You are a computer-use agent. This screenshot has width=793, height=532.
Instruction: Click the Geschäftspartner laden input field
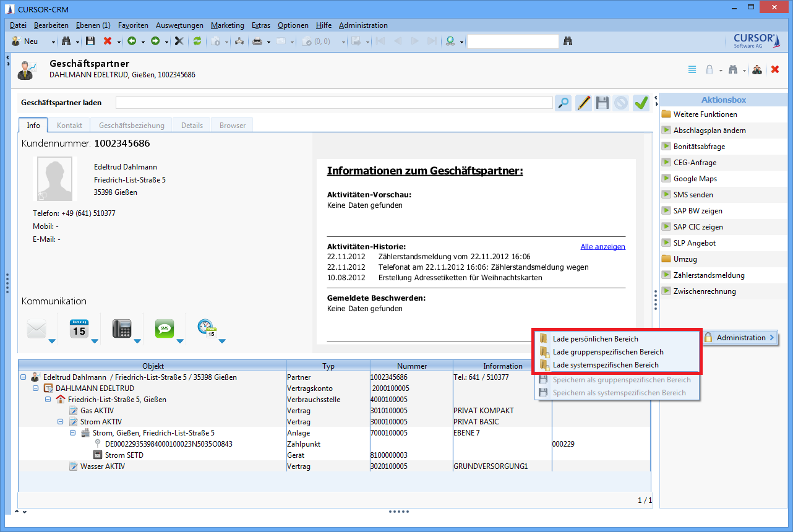(333, 103)
